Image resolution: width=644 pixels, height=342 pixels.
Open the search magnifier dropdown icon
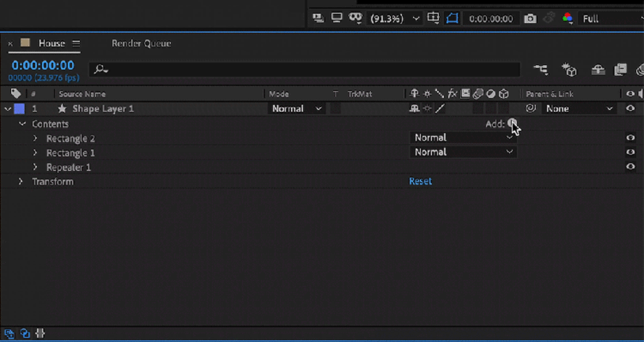(101, 69)
